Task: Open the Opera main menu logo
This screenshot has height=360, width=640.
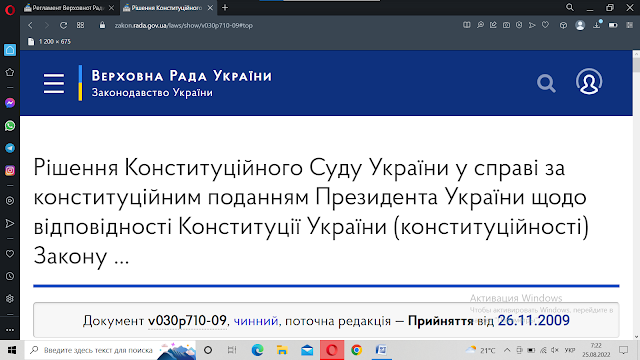Action: pyautogui.click(x=10, y=9)
